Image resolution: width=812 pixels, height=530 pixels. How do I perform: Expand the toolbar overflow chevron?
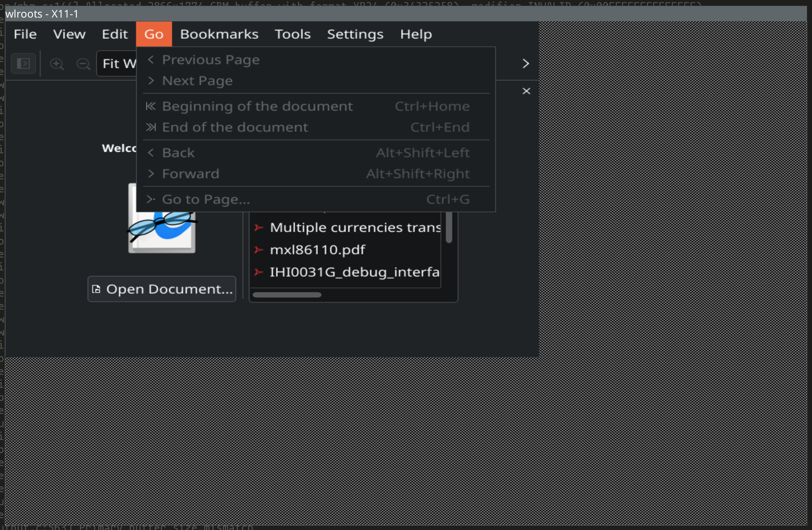[525, 63]
